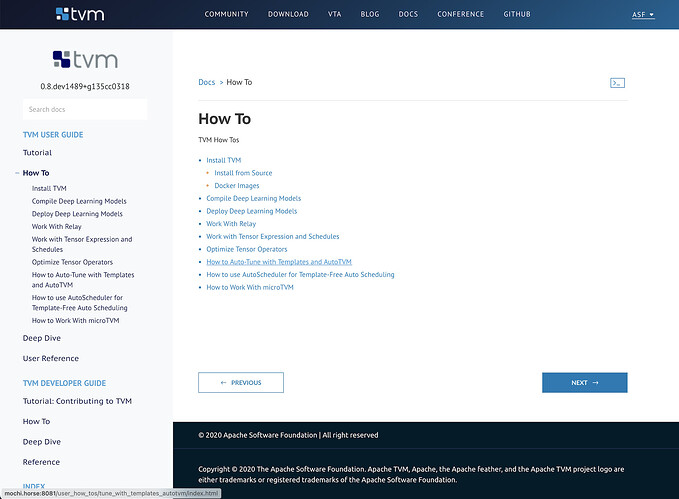Open How to Work With microTVM link in content
This screenshot has height=499, width=679.
[250, 287]
